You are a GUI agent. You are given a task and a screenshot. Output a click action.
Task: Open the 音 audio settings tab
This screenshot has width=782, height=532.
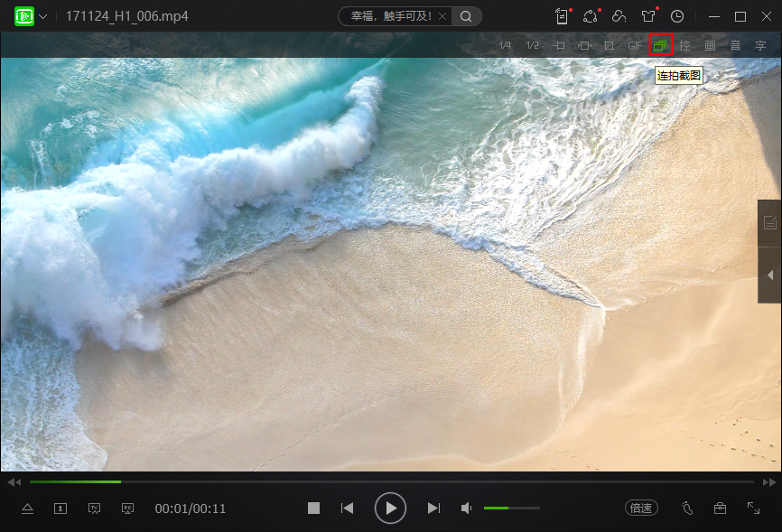[735, 45]
